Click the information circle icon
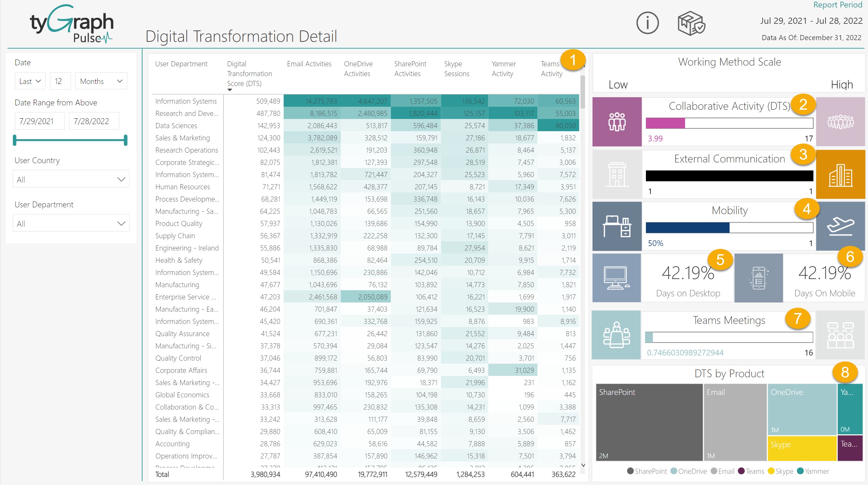868x485 pixels. click(647, 23)
